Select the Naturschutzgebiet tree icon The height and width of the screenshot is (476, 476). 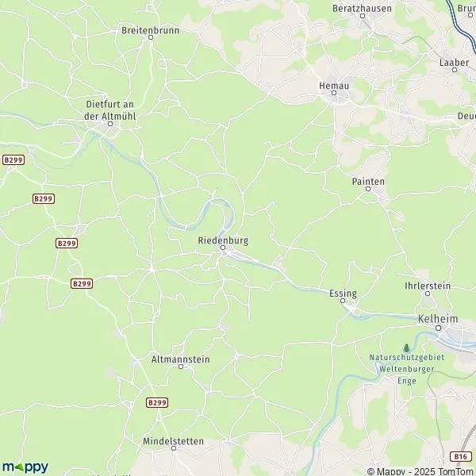coord(406,348)
